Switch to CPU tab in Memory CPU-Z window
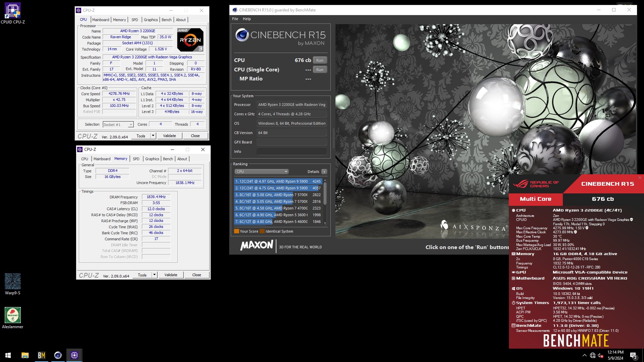Screen dimensions: 644x362 click(x=85, y=159)
